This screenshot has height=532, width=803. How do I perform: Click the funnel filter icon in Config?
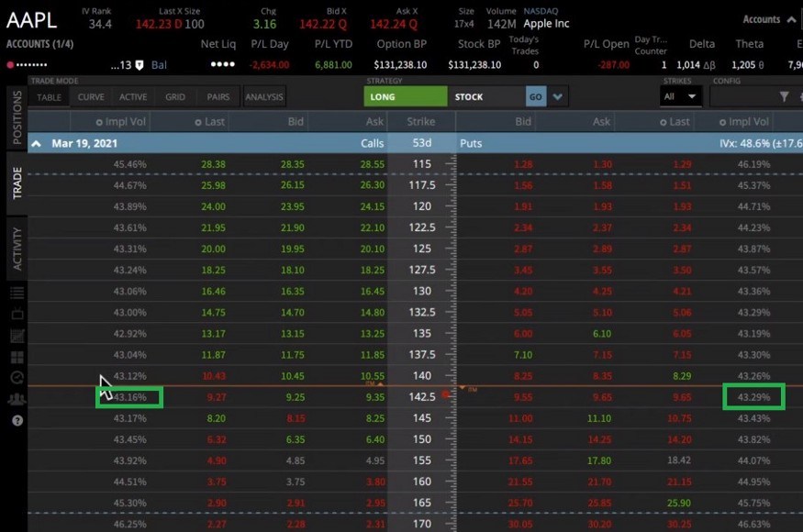pos(784,96)
